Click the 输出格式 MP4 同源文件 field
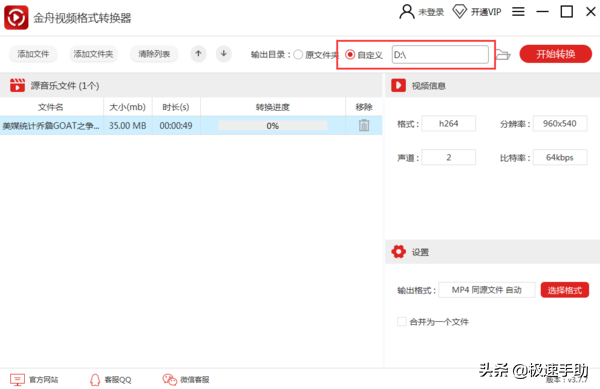 tap(487, 290)
